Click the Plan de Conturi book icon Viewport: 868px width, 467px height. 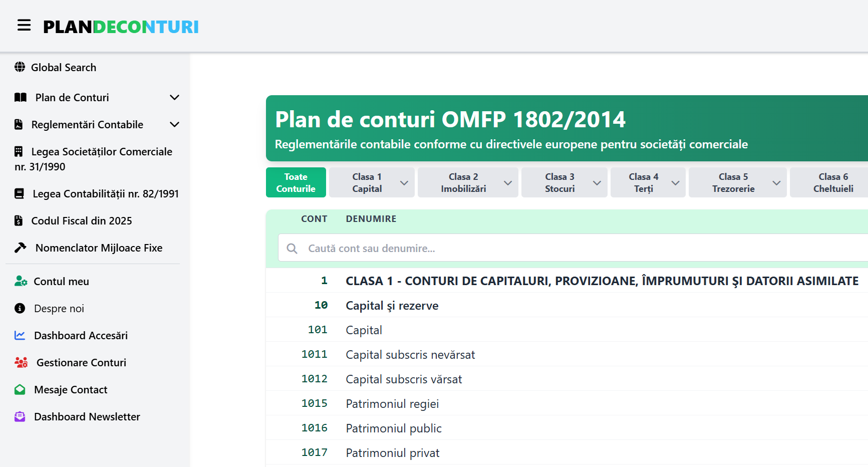pos(21,97)
